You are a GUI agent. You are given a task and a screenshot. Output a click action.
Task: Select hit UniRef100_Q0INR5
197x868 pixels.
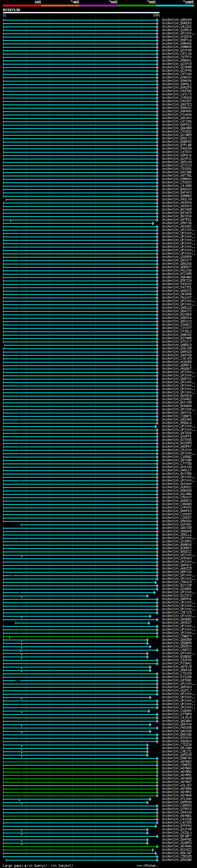point(177,135)
